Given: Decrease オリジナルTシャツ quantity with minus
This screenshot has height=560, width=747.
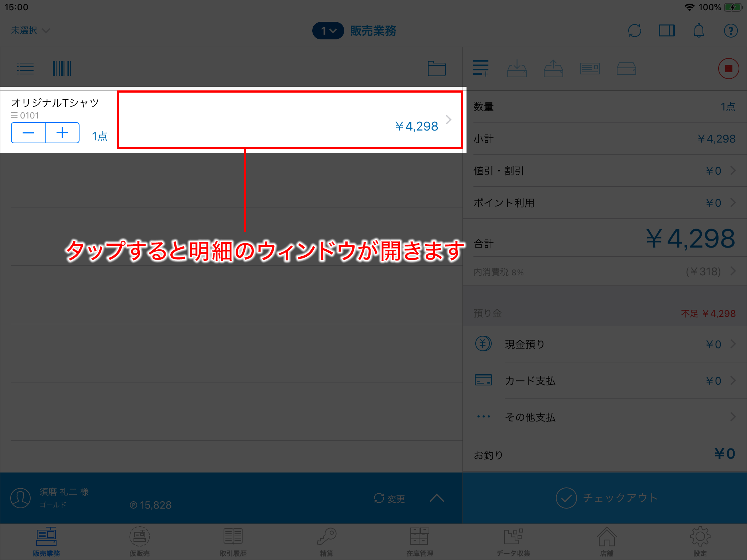Looking at the screenshot, I should point(28,133).
